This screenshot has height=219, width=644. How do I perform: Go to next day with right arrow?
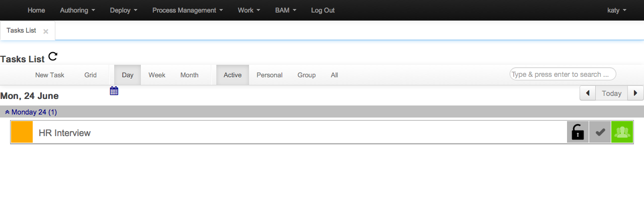(636, 93)
